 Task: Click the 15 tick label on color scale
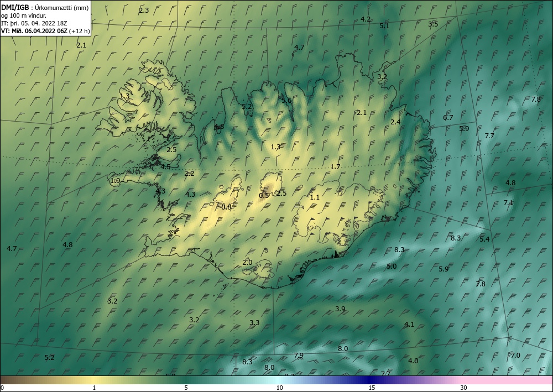pos(372,388)
